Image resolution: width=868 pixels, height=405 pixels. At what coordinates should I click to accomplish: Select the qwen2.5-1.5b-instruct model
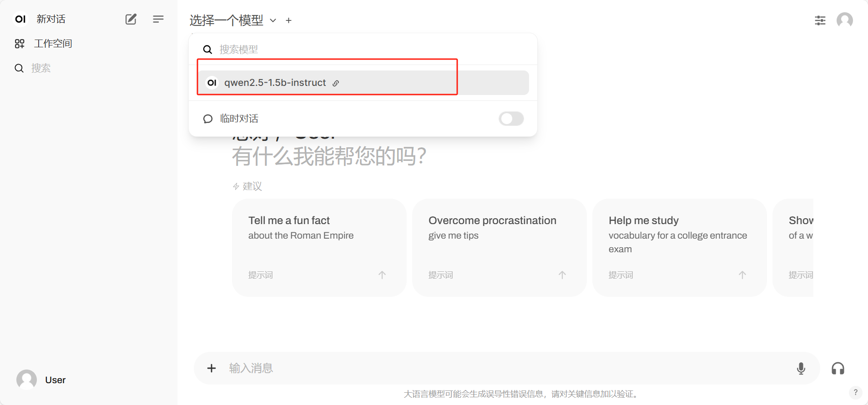pos(275,83)
